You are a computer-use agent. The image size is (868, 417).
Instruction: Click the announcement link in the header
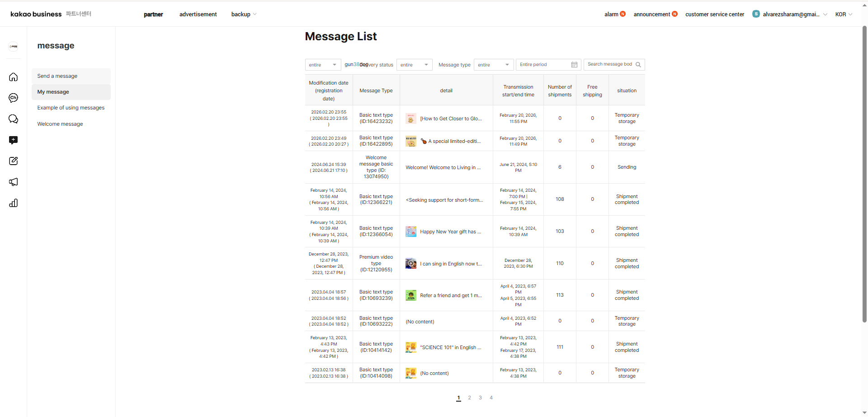pyautogui.click(x=652, y=14)
